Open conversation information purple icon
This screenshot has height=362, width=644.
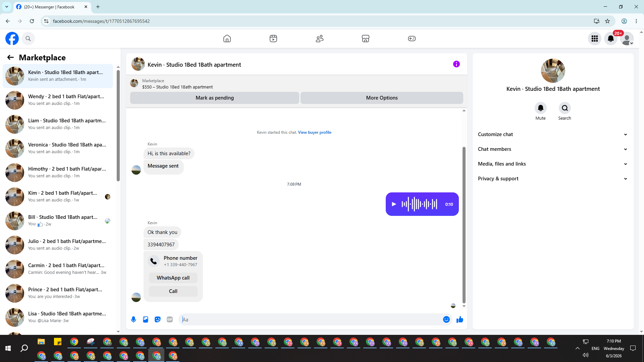point(457,64)
